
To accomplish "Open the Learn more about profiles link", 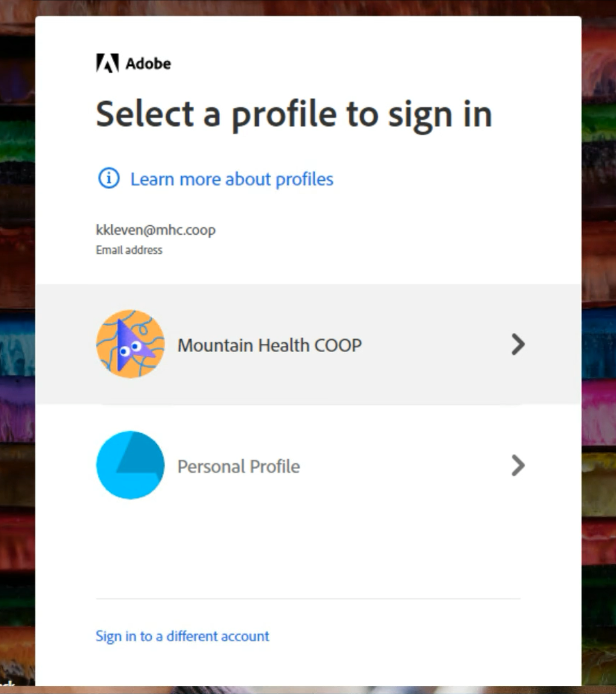I will click(x=231, y=179).
